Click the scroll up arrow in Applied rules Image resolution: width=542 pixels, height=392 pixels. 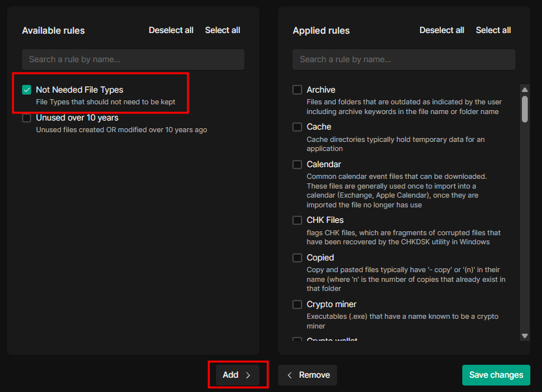pyautogui.click(x=524, y=89)
